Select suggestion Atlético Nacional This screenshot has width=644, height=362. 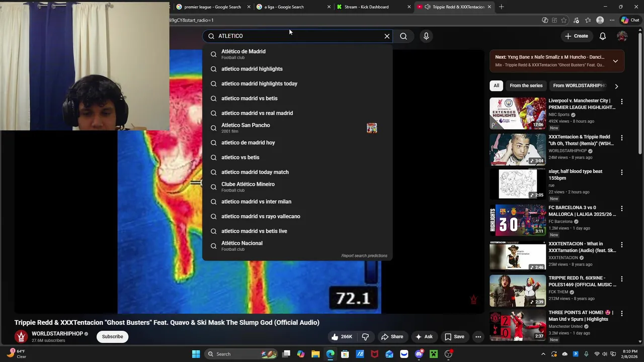click(297, 246)
